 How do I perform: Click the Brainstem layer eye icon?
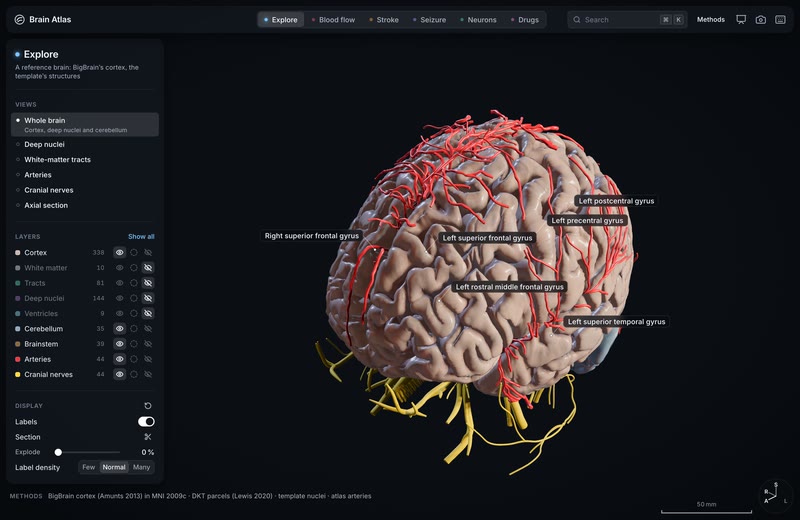click(119, 344)
